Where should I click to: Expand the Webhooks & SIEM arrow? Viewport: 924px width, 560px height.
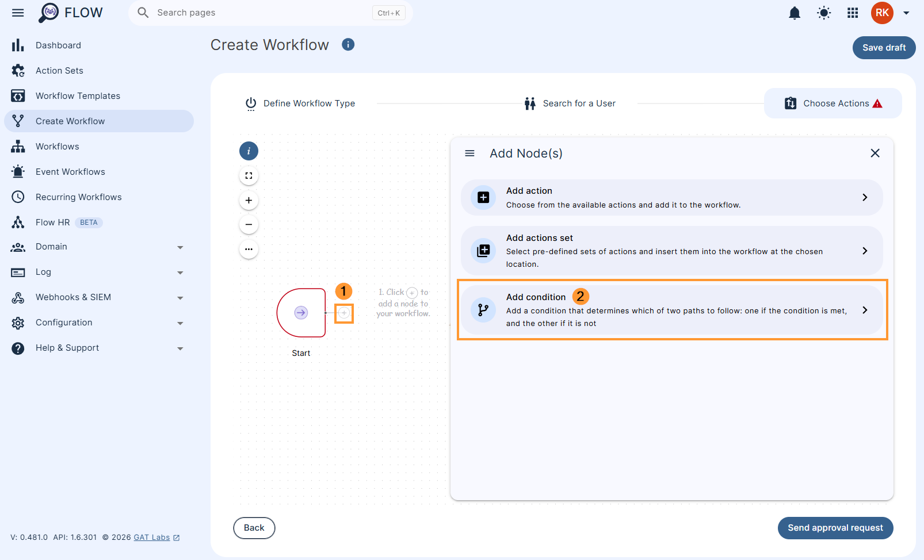[180, 298]
